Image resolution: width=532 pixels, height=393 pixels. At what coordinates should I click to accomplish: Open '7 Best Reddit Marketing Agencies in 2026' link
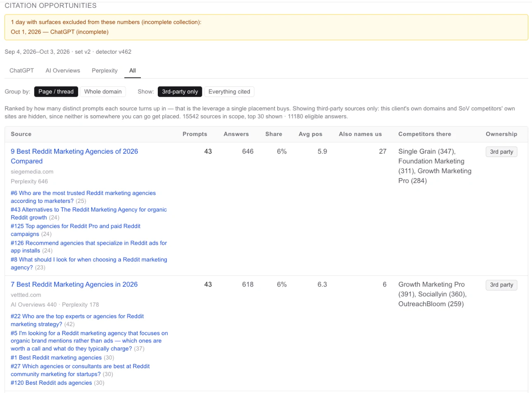pyautogui.click(x=74, y=284)
